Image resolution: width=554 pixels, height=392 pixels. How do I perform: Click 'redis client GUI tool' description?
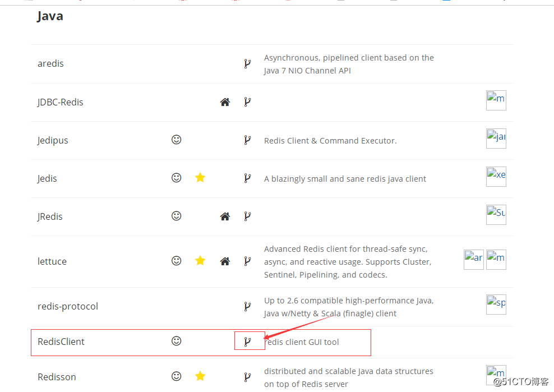[301, 342]
